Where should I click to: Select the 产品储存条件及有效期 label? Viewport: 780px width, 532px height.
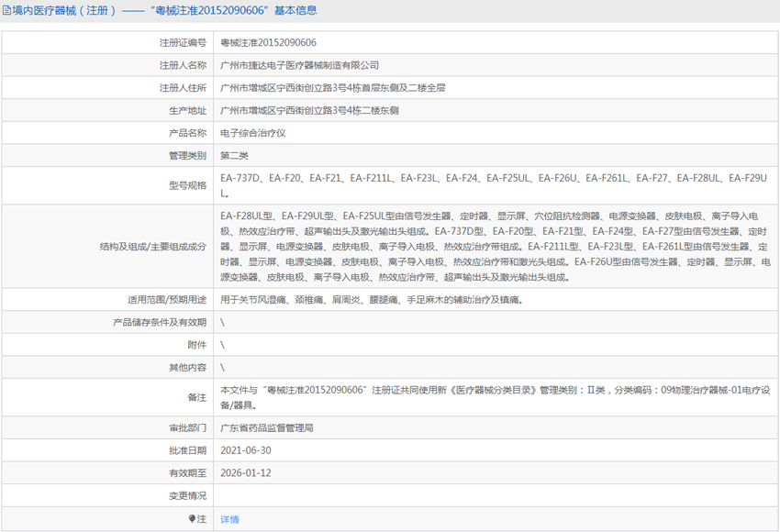click(x=159, y=322)
